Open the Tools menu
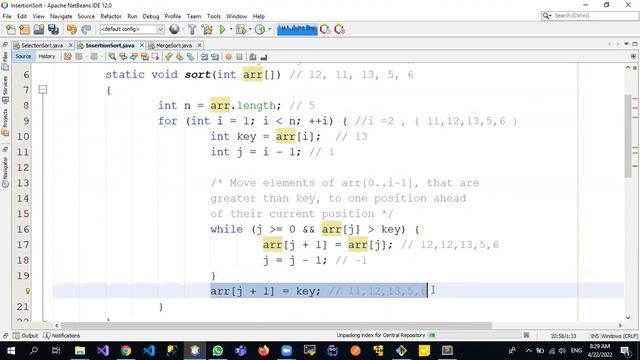Screen dimensions: 640x360 click(x=213, y=16)
